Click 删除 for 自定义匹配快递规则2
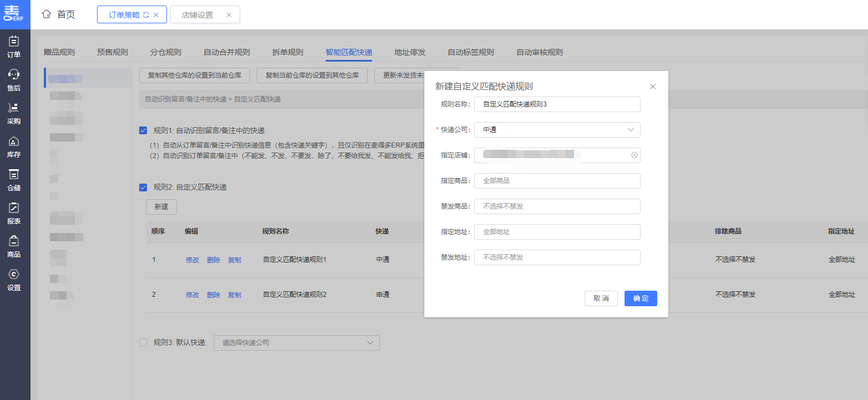 (x=214, y=295)
